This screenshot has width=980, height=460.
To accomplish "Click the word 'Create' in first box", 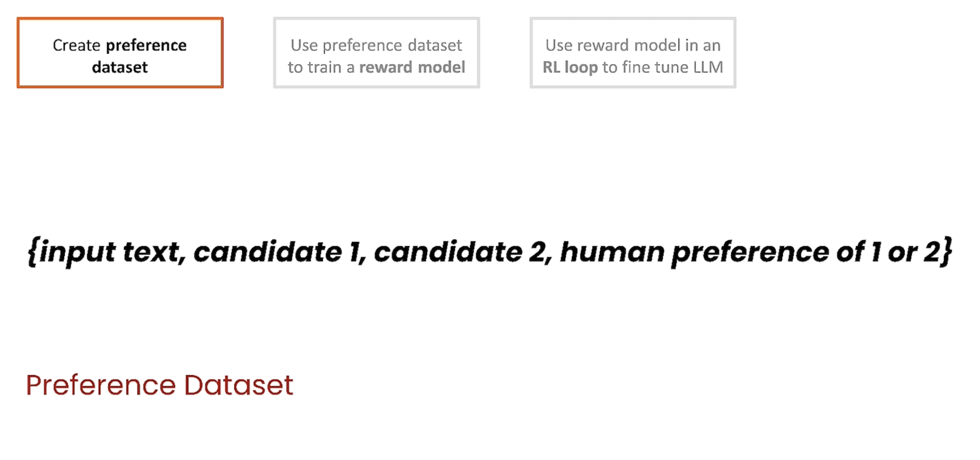I will pos(77,45).
